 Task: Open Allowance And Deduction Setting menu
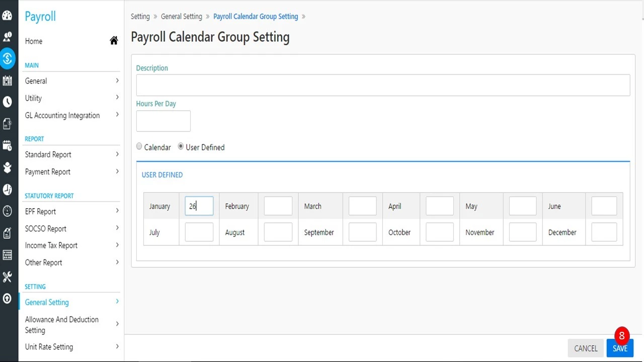(x=61, y=325)
